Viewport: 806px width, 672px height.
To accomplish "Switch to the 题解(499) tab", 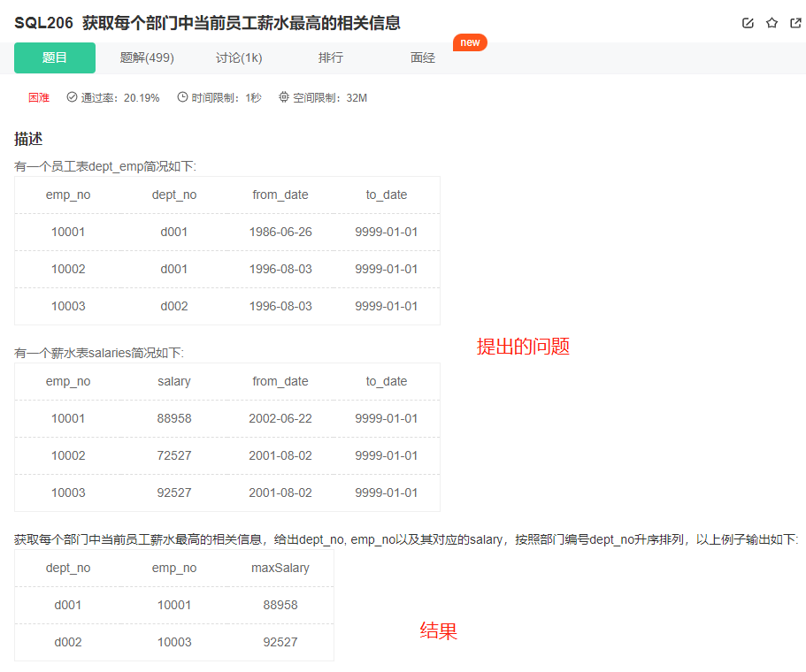I will [147, 58].
